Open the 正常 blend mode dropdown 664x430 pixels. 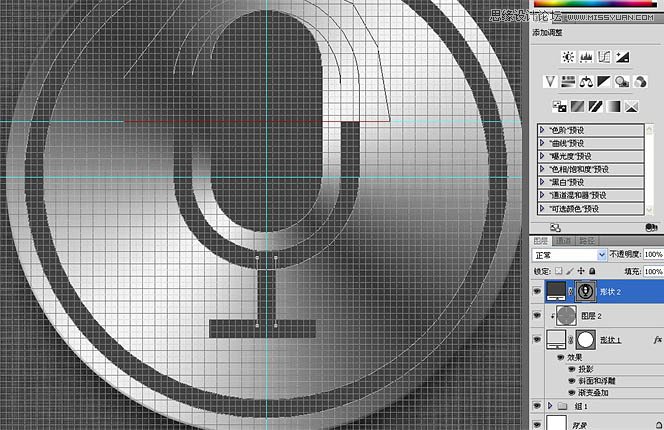(x=569, y=255)
